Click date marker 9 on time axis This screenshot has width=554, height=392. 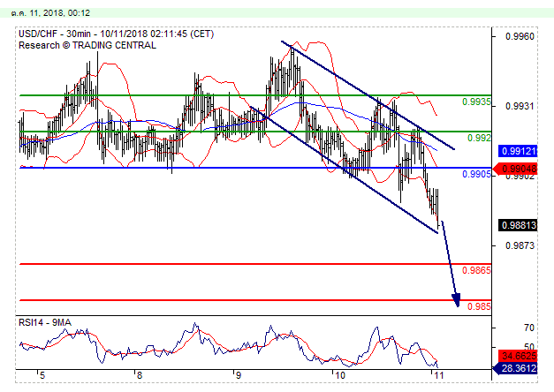click(239, 375)
